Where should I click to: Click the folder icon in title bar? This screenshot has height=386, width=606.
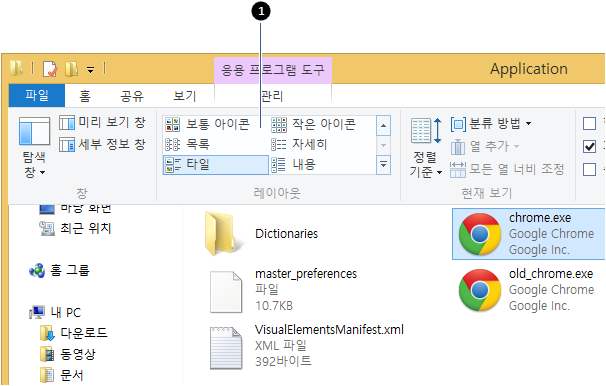(16, 68)
